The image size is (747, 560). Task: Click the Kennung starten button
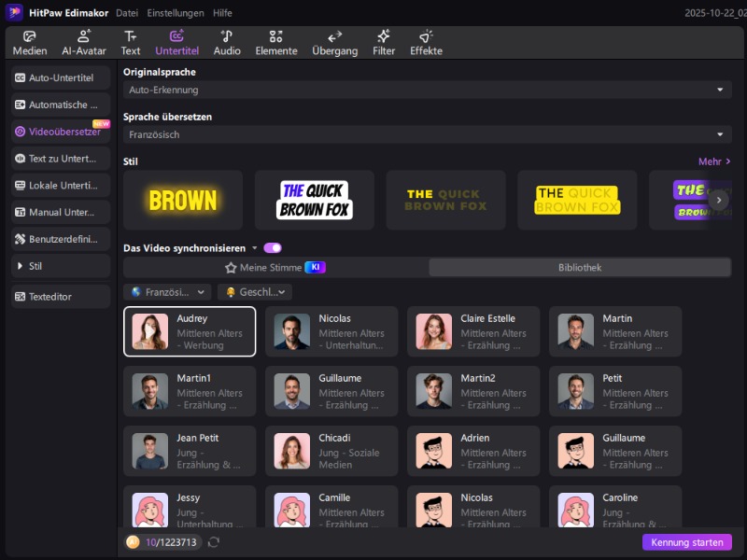(x=686, y=542)
